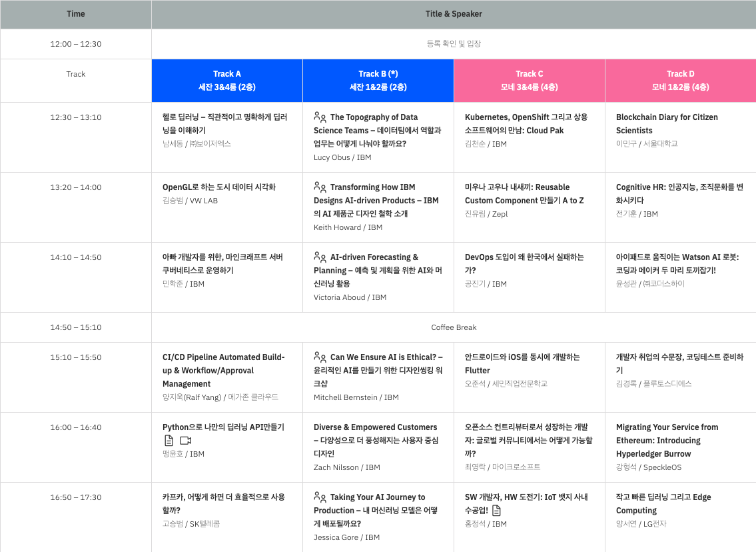Open 안드로이드와 iOS Flutter session
The height and width of the screenshot is (552, 756).
click(522, 363)
